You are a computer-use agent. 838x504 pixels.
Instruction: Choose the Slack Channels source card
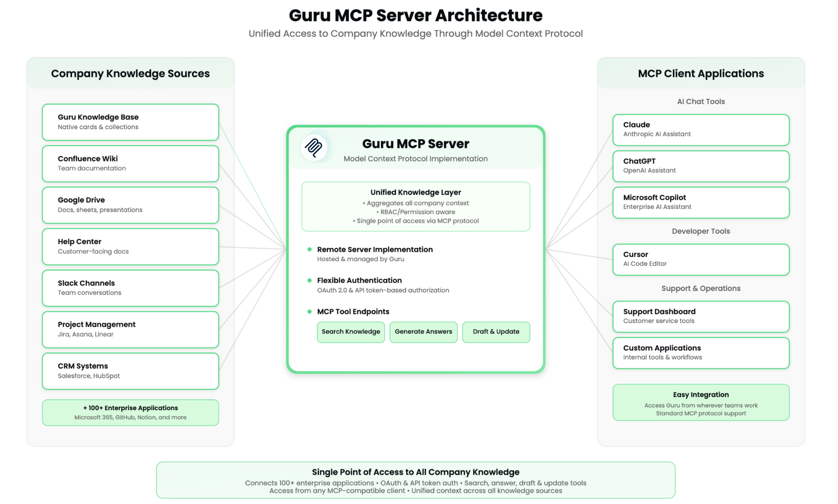pyautogui.click(x=130, y=288)
